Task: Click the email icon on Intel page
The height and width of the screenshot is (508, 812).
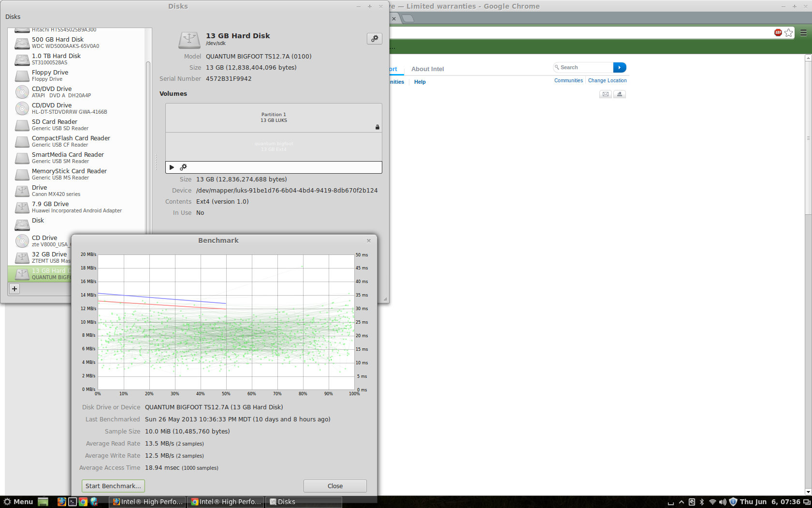Action: [606, 94]
